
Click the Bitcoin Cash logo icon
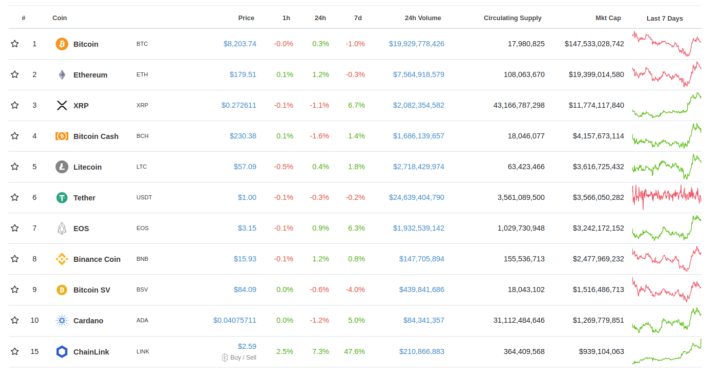pos(62,136)
